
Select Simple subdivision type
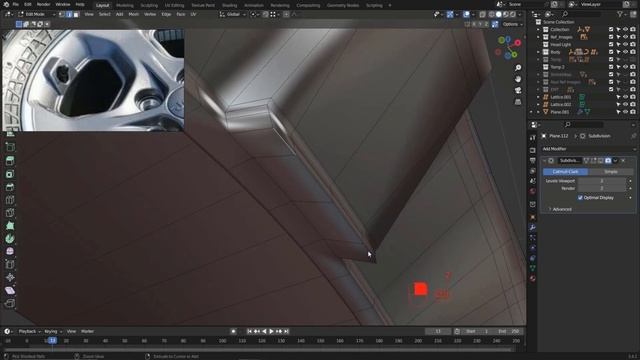coord(611,172)
